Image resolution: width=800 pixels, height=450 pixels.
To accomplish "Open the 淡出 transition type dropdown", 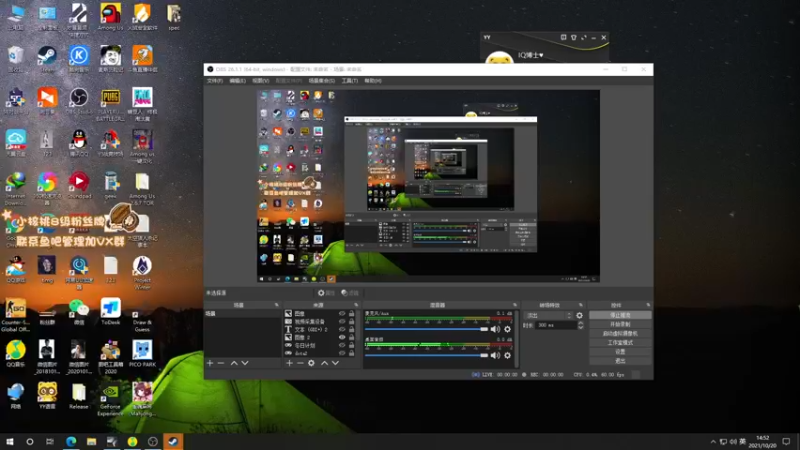I will pyautogui.click(x=549, y=315).
